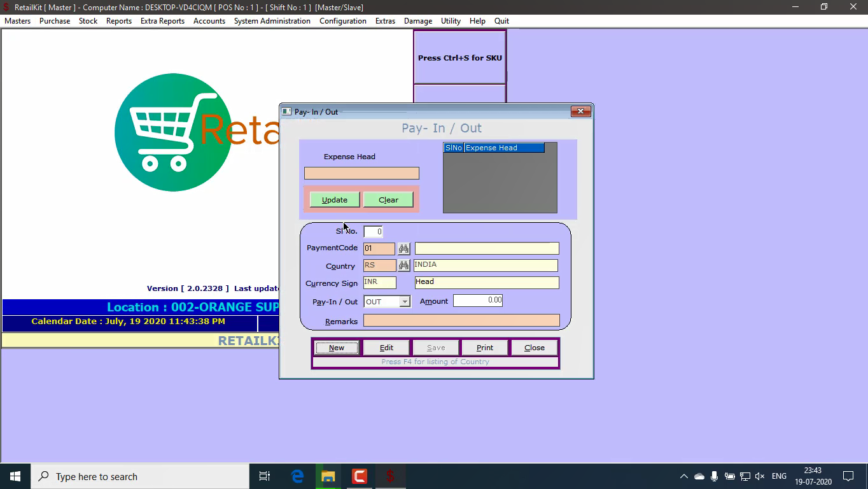
Task: Click the OneDrive cloud tray icon
Action: click(699, 476)
